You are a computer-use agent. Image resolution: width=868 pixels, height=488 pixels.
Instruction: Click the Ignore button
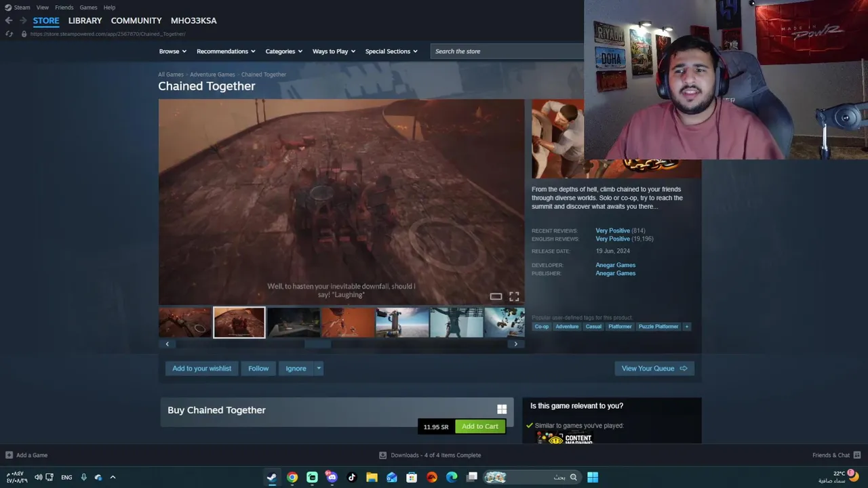click(296, 369)
